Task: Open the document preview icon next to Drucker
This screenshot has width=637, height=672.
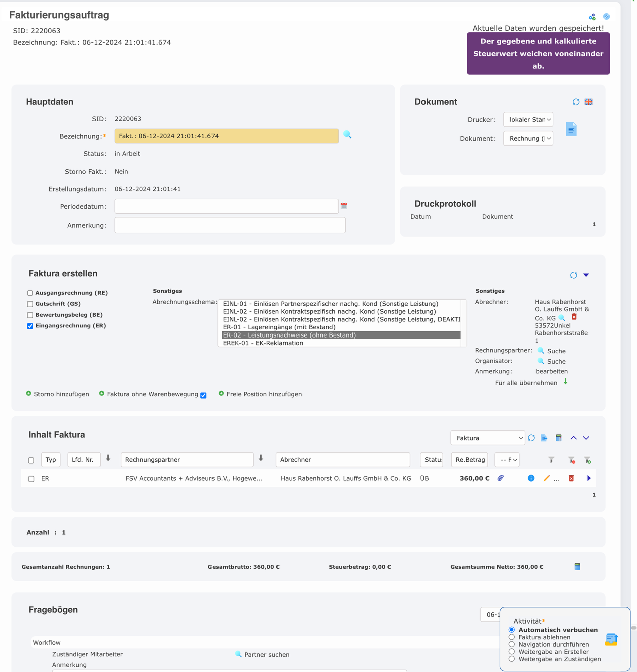Action: click(x=571, y=129)
